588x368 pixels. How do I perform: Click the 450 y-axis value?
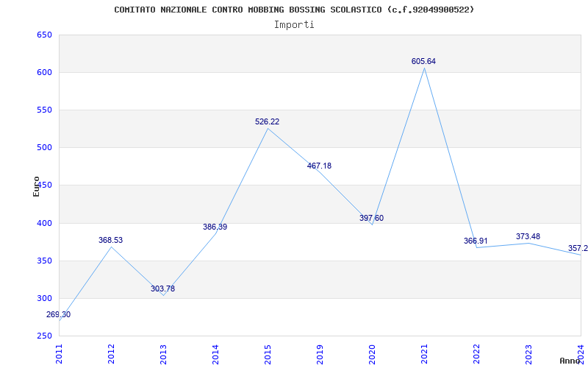46,185
